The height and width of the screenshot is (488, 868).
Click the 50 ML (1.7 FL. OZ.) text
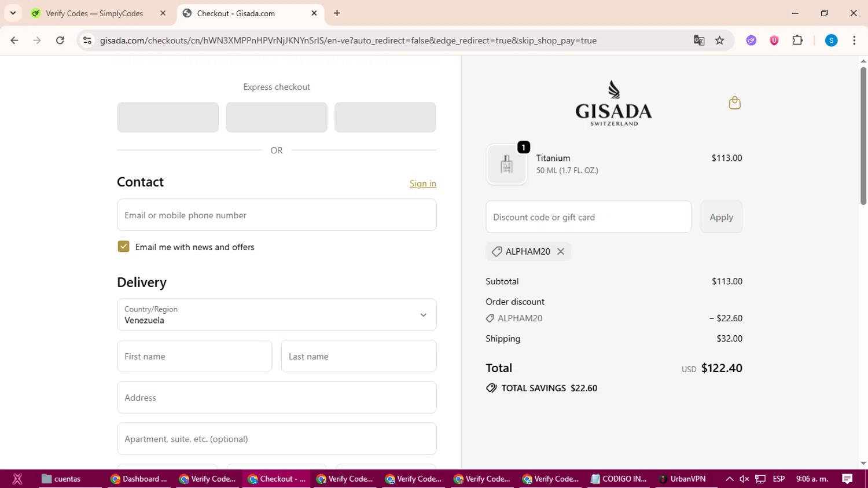(x=567, y=170)
